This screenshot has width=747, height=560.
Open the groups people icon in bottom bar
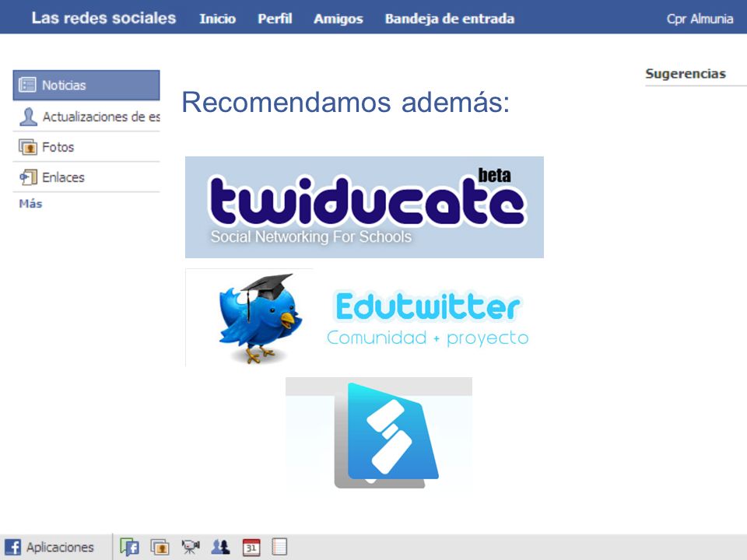[x=220, y=547]
